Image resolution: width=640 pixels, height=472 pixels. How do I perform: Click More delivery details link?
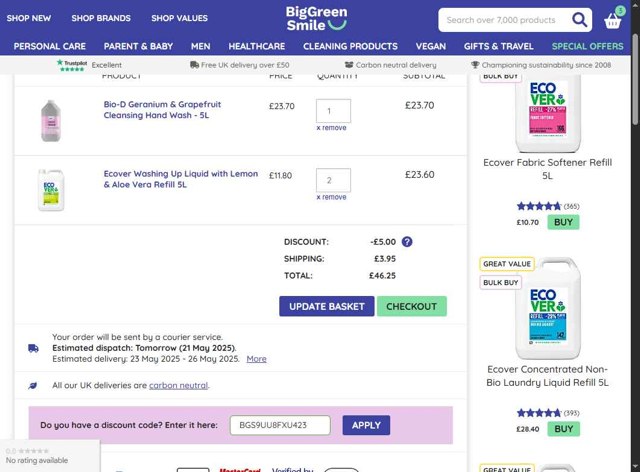coord(256,359)
